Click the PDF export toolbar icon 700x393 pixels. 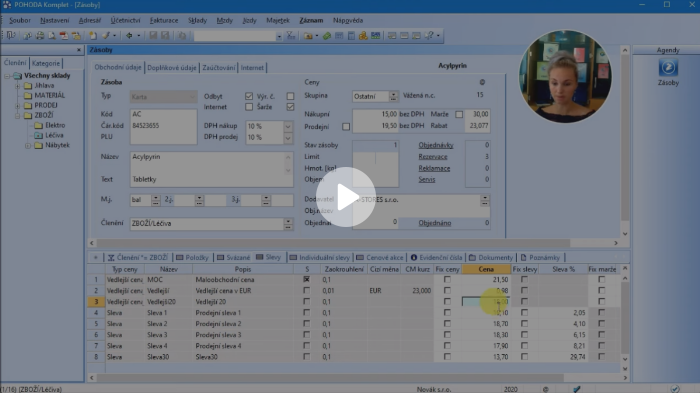coord(64,36)
